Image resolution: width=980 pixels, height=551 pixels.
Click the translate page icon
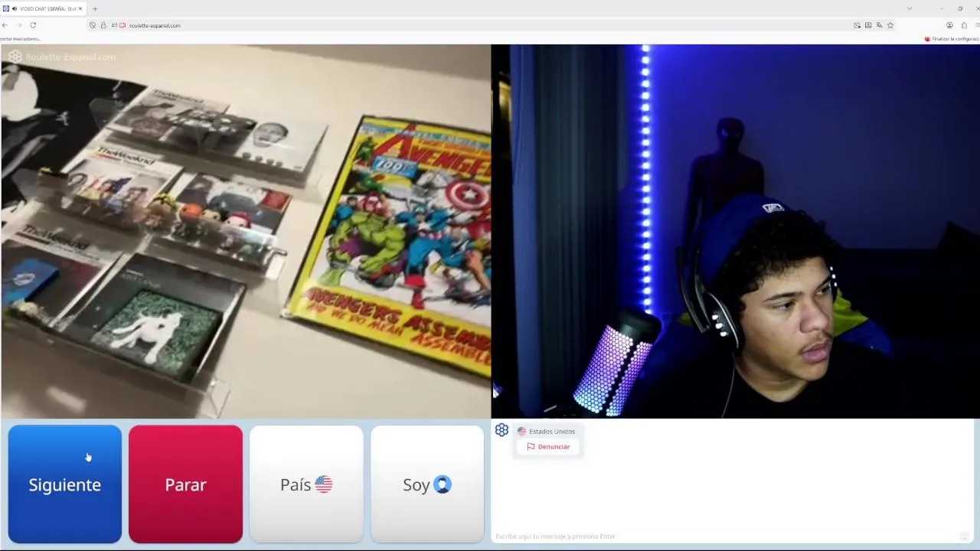point(879,25)
